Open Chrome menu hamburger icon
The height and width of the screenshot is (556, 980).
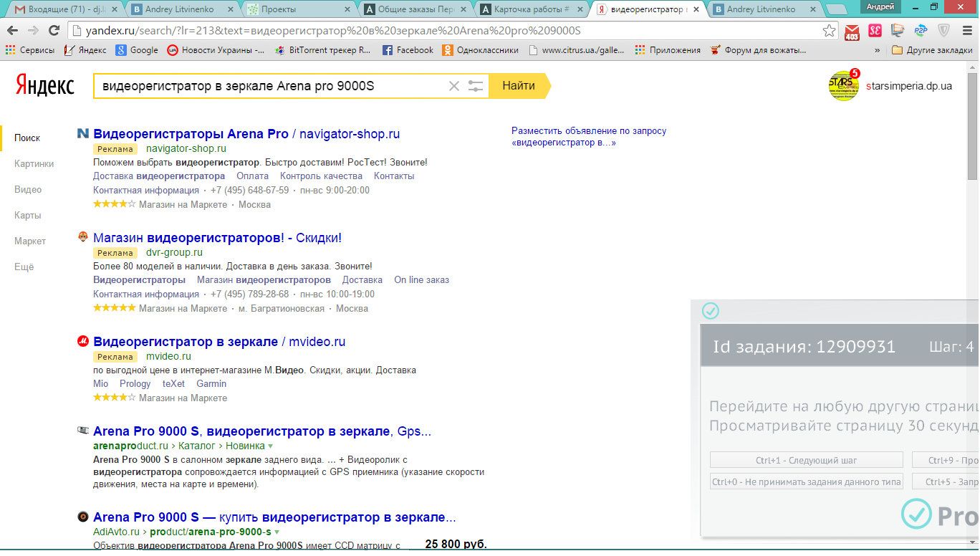click(966, 31)
